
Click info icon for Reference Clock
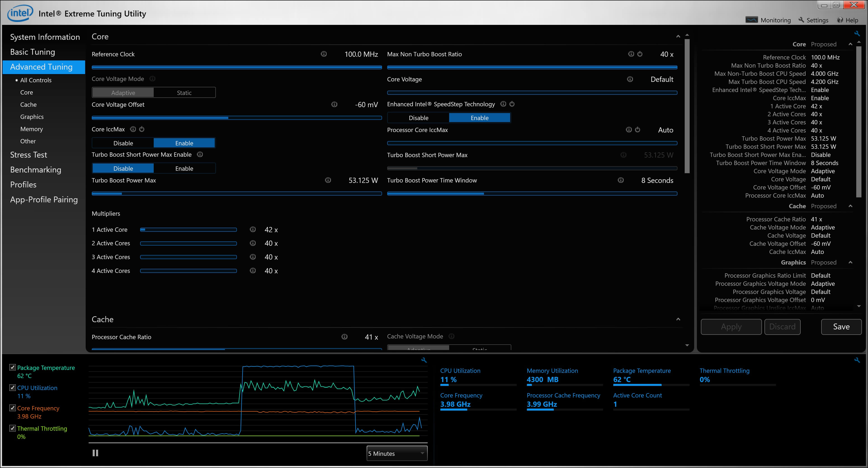pos(324,54)
